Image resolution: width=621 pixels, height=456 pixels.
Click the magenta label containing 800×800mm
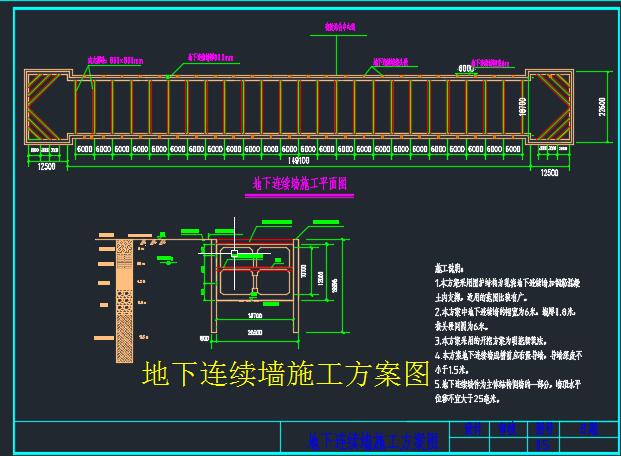(x=115, y=61)
